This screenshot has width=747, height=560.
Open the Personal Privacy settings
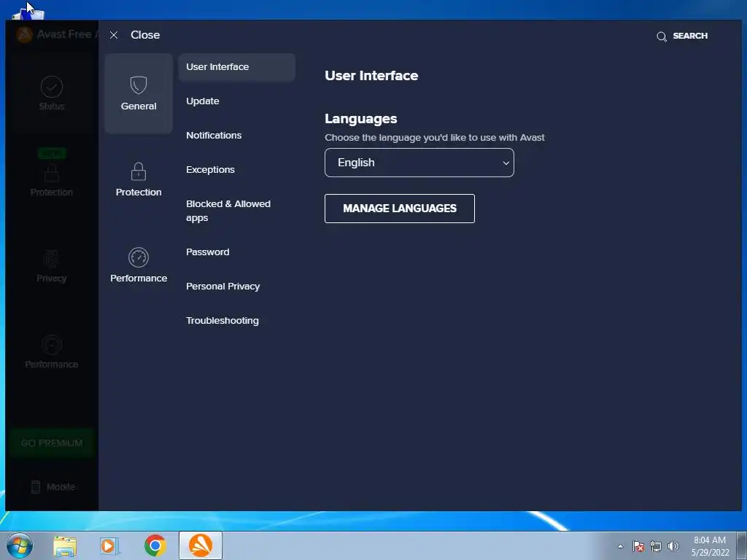tap(222, 287)
